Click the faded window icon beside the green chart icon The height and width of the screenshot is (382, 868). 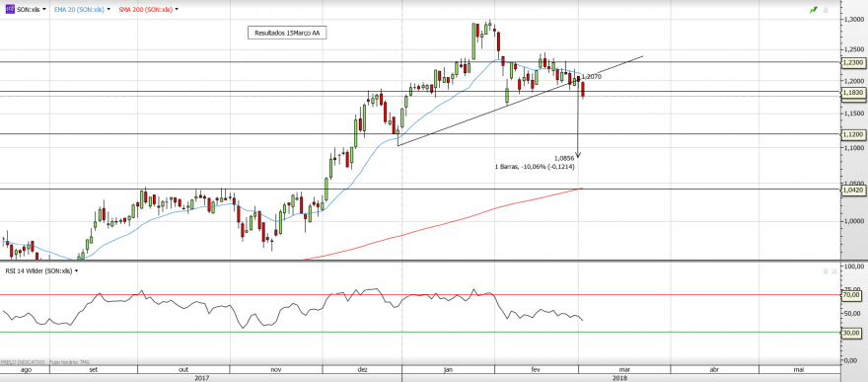click(x=825, y=10)
